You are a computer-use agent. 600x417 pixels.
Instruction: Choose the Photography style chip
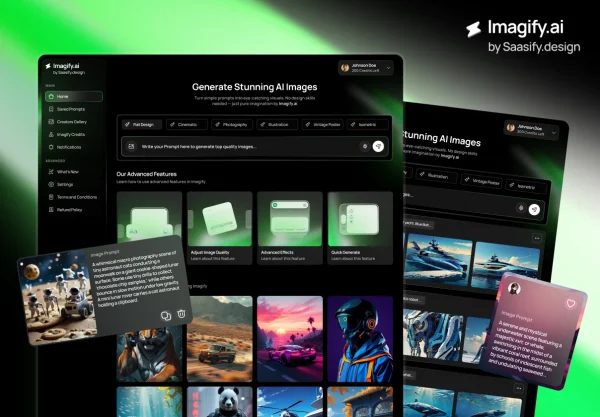click(232, 124)
